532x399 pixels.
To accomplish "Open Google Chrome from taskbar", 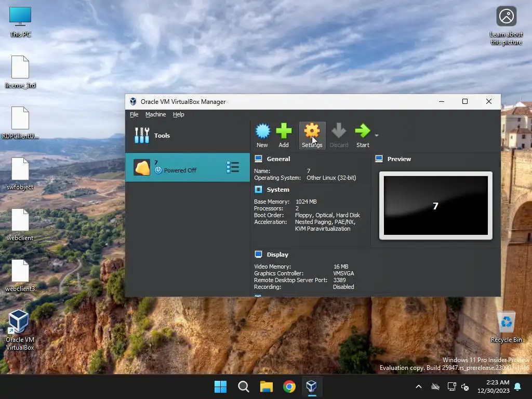I will tap(289, 387).
